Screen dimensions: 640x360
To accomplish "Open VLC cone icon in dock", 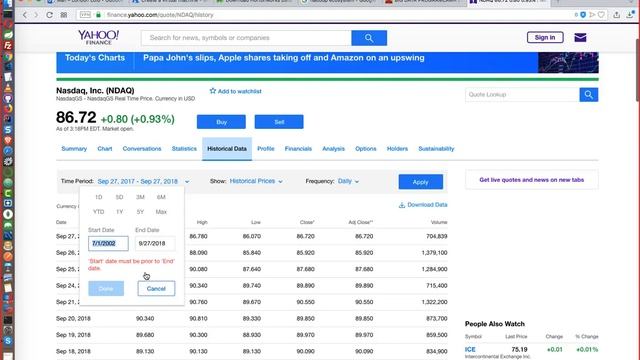I will pyautogui.click(x=8, y=87).
